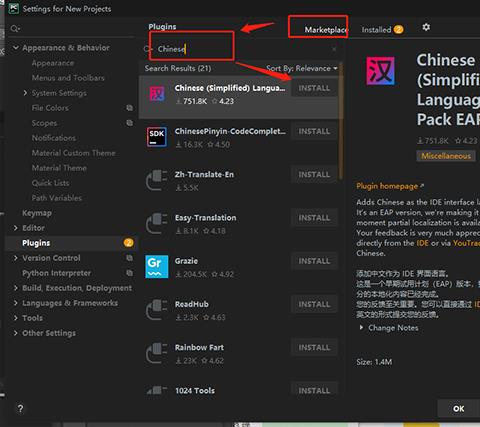Viewport: 480px width, 427px height.
Task: Install the Rainbow Fart plugin
Action: [314, 347]
